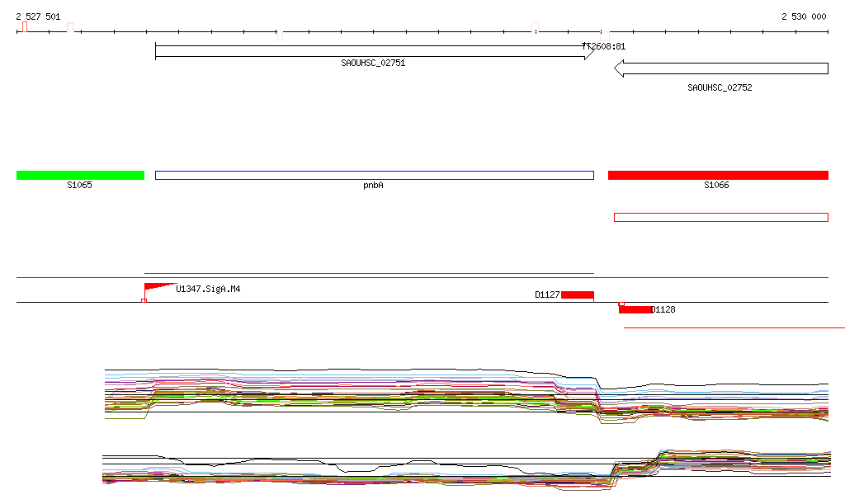This screenshot has height=504, width=845.
Task: Select the SAOUHSC_02752 reverse gene arrow
Action: pyautogui.click(x=720, y=68)
